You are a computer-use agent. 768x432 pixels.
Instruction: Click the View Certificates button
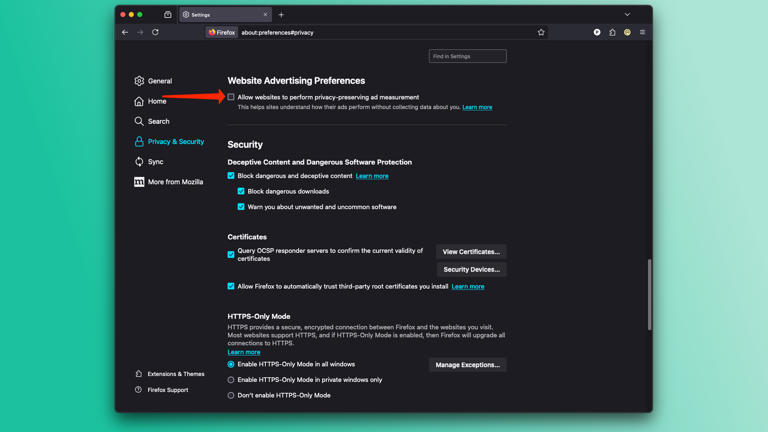tap(471, 252)
